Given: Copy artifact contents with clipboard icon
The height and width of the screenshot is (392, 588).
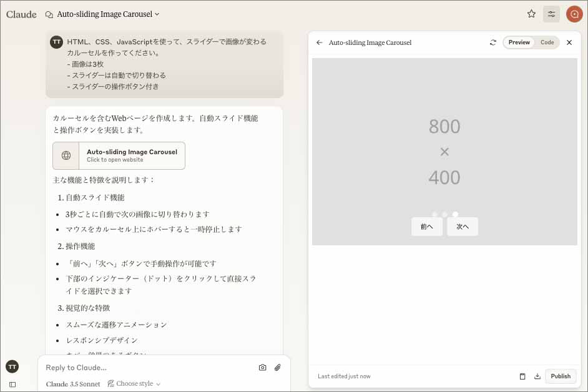Looking at the screenshot, I should [522, 376].
